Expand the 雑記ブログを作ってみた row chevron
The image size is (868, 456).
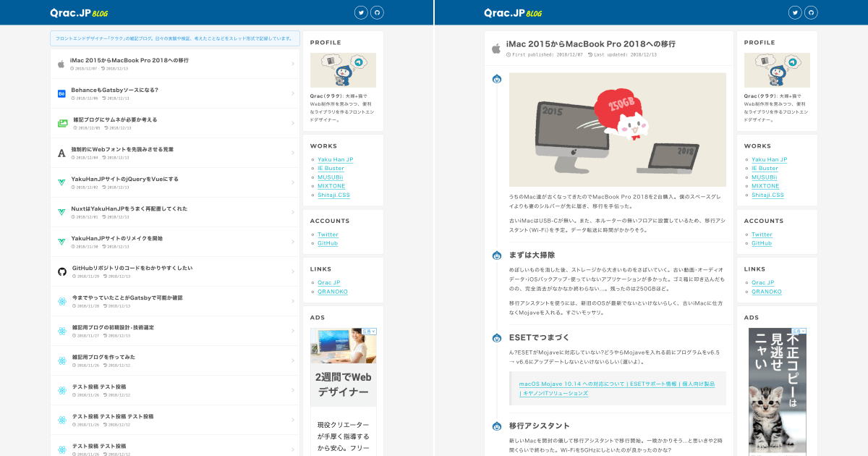pyautogui.click(x=293, y=360)
